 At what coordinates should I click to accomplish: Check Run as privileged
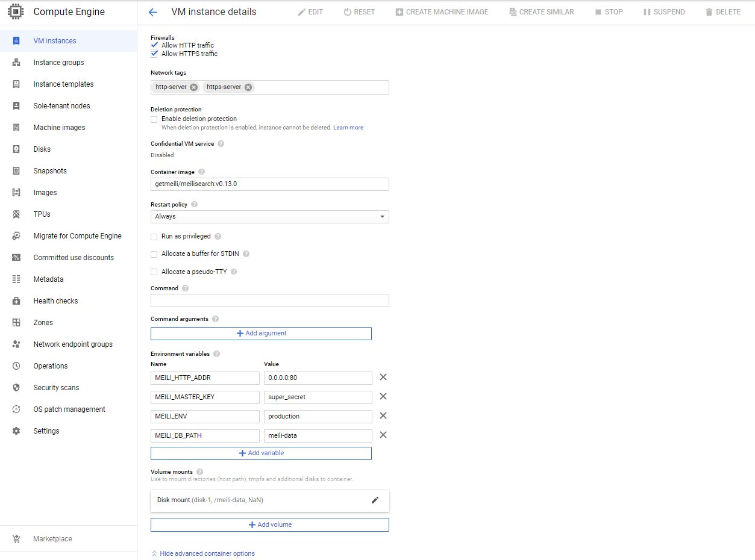click(x=154, y=237)
